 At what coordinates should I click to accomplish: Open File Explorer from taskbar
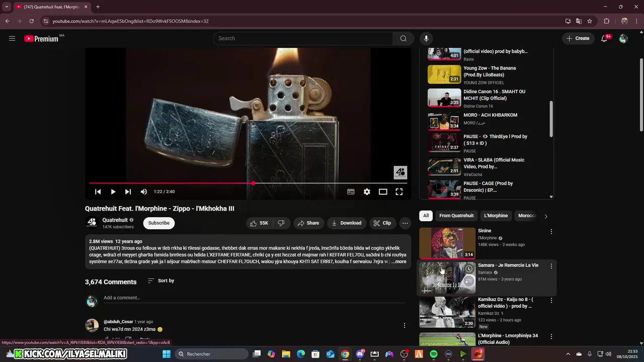pos(286,354)
